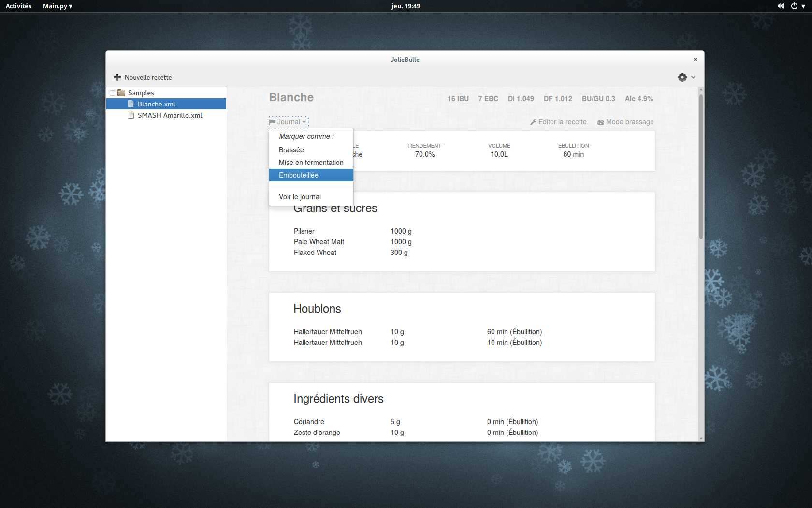Mark the recipe as Brassée
812x508 pixels.
[311, 150]
